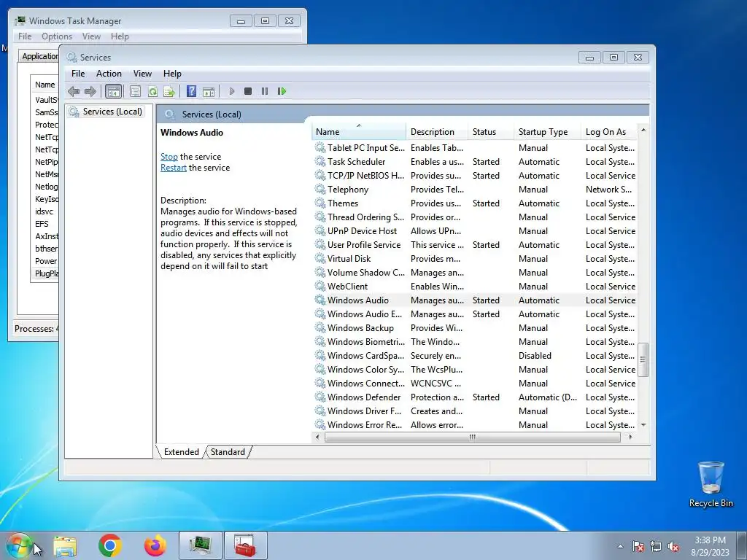
Task: Select the Themes service
Action: point(475,203)
